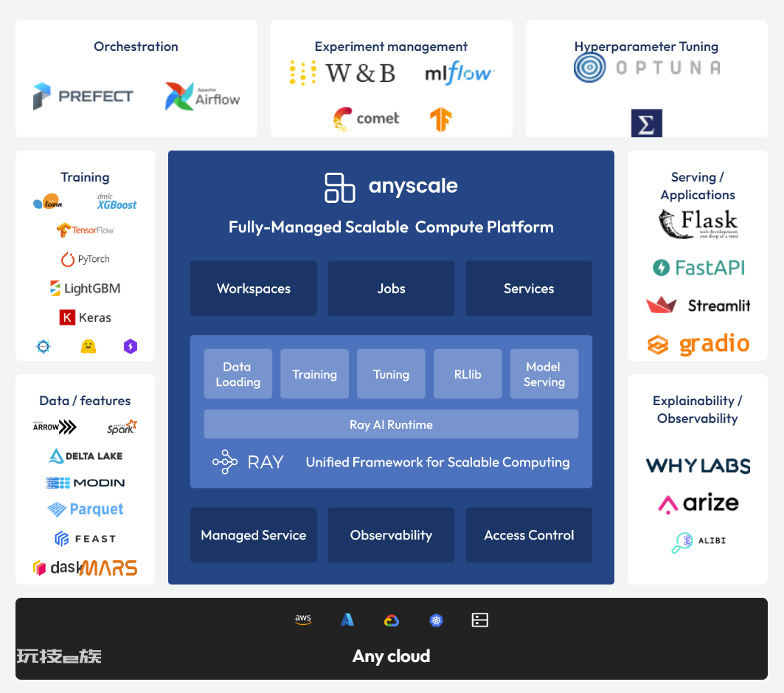
Task: Pick the TensorFlow wordmark logo in Training panel
Action: [x=85, y=230]
